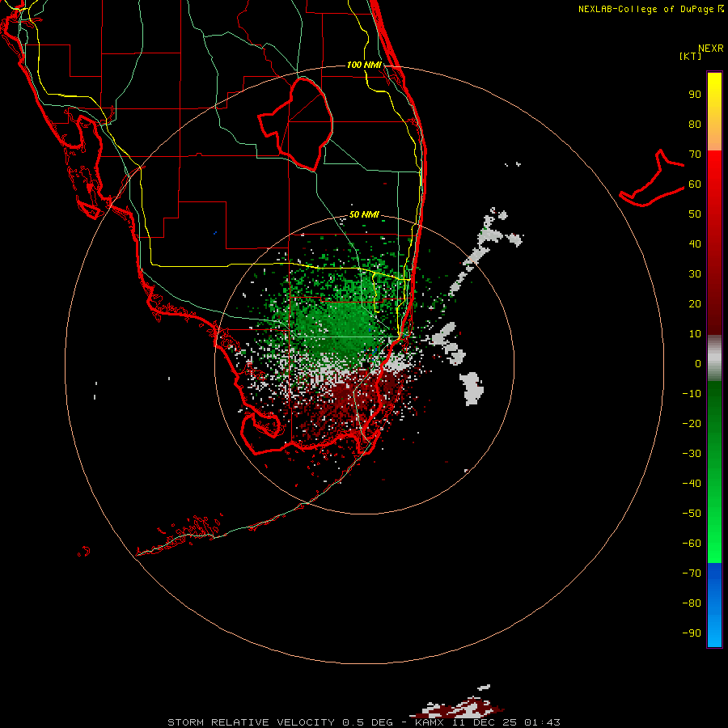Pick the dark blue segment near -70
The height and width of the screenshot is (728, 728).
point(714,574)
